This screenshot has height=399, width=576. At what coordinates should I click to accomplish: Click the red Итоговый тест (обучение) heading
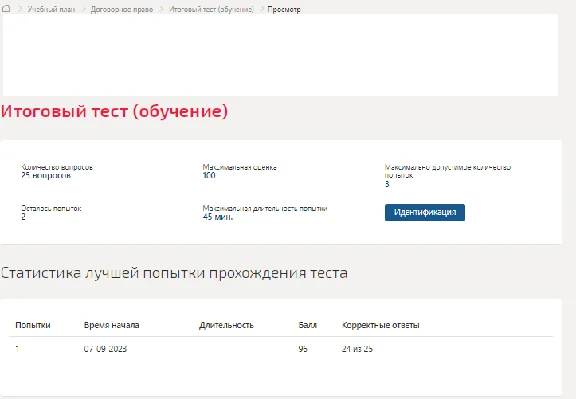click(114, 111)
